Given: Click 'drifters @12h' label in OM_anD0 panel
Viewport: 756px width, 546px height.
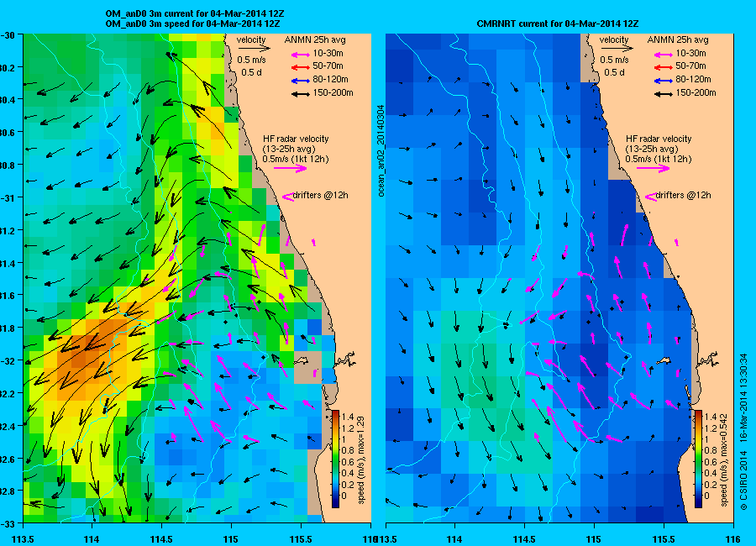Looking at the screenshot, I should (321, 196).
